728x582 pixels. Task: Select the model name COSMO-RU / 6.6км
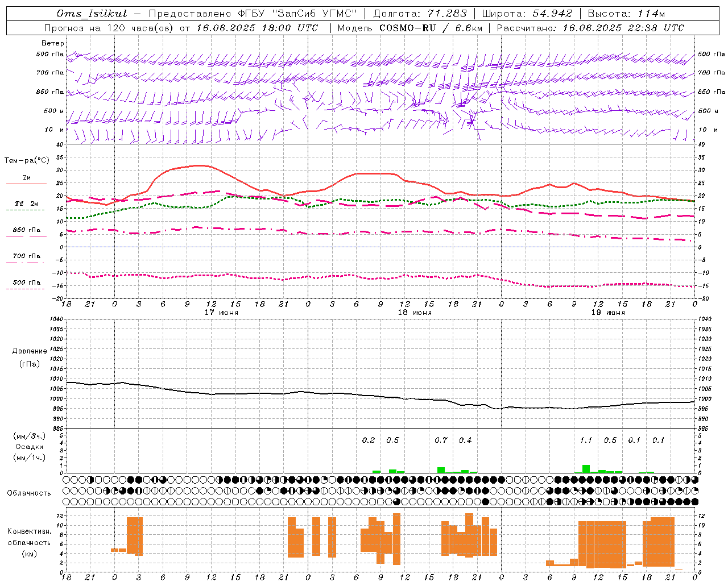click(x=431, y=28)
